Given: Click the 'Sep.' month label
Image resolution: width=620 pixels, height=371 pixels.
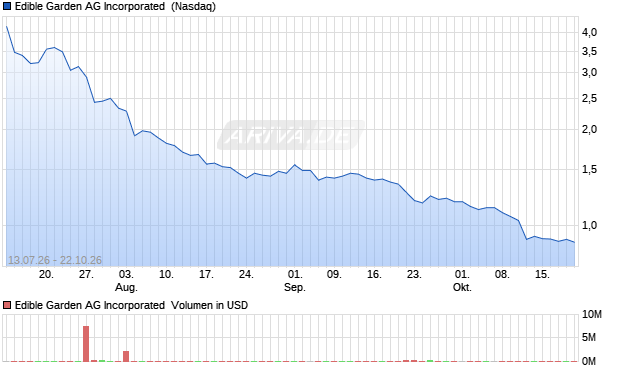Looking at the screenshot, I should (295, 287).
